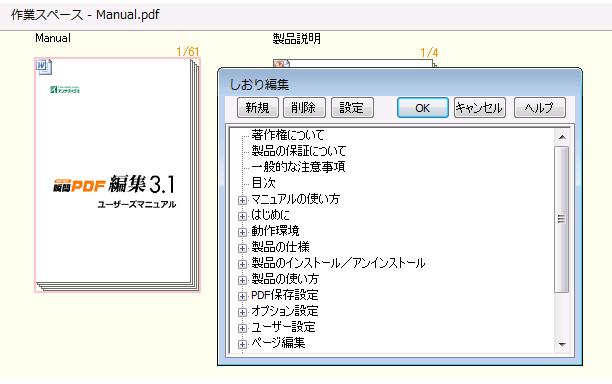Click the 製品説明 document file icon
The height and width of the screenshot is (384, 612).
click(x=281, y=64)
